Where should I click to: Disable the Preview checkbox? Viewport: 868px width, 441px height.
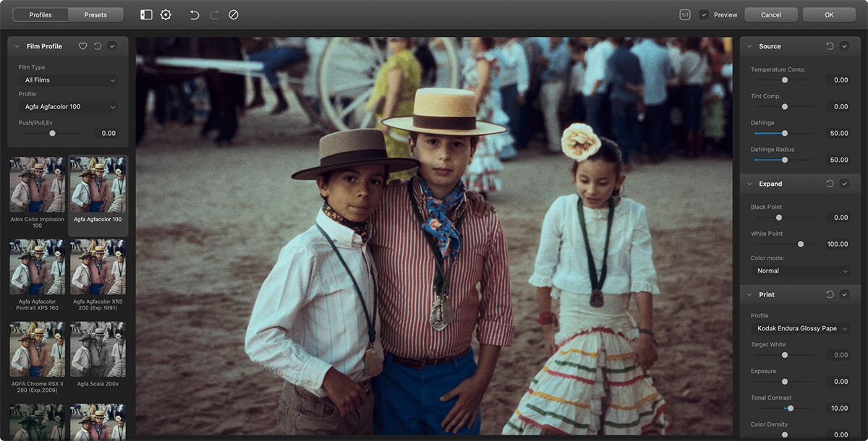pos(702,14)
